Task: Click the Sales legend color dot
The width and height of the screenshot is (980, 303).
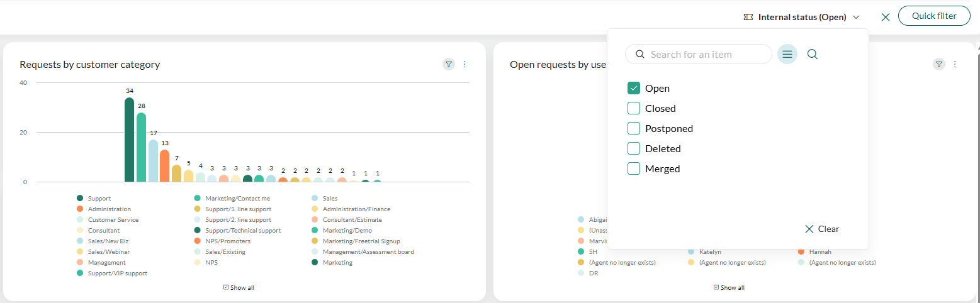Action: coord(315,199)
